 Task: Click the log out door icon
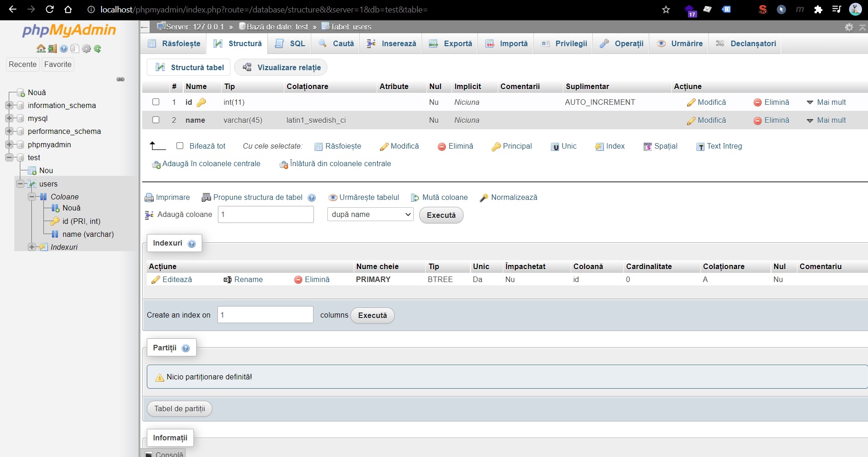point(52,48)
